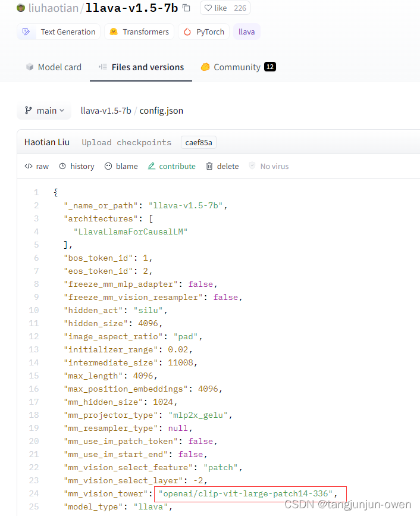This screenshot has width=420, height=516.
Task: Click line number 1
Action: pos(36,192)
